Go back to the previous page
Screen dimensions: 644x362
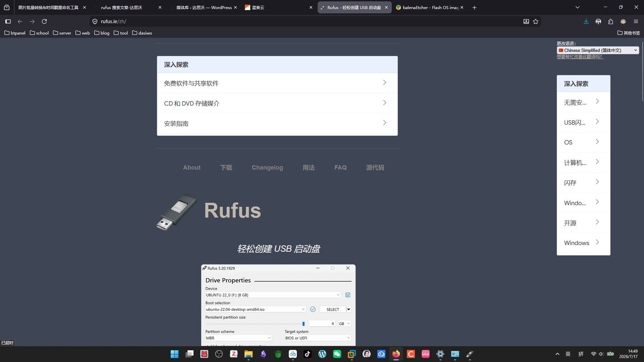(x=20, y=21)
